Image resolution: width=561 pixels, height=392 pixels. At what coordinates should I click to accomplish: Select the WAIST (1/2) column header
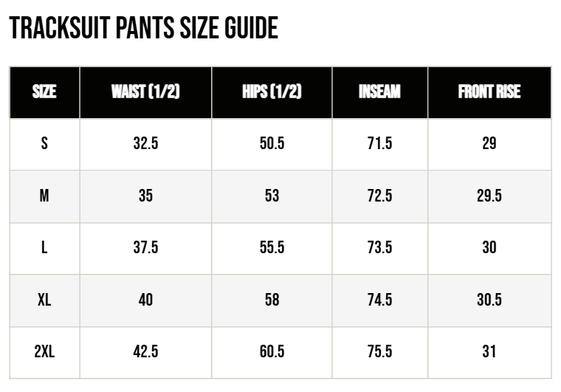tap(145, 92)
